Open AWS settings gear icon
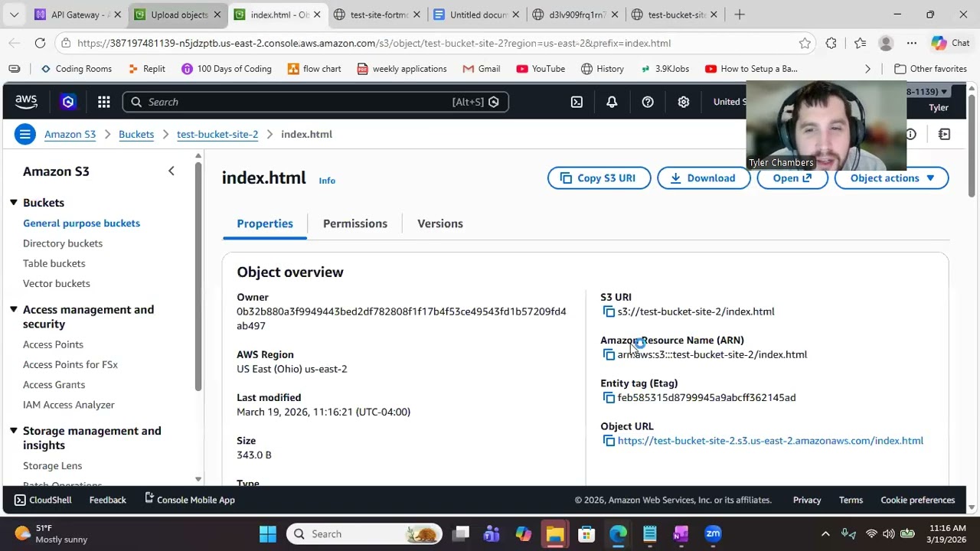The image size is (980, 551). [684, 102]
